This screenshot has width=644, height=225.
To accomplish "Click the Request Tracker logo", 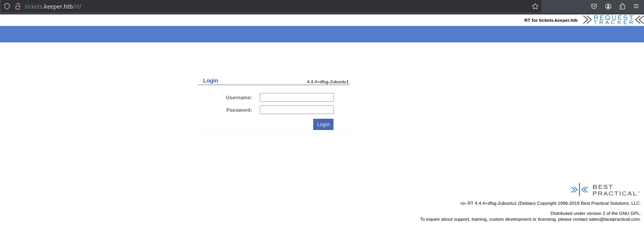I will (x=613, y=20).
